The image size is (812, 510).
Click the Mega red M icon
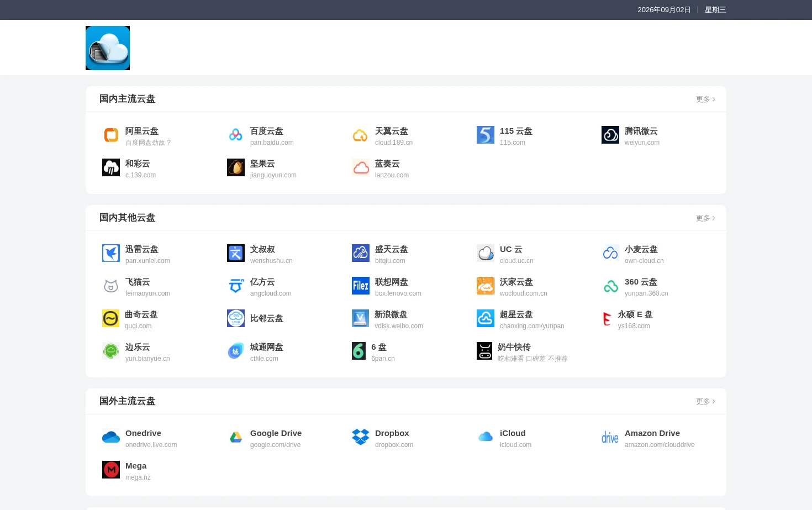point(111,470)
